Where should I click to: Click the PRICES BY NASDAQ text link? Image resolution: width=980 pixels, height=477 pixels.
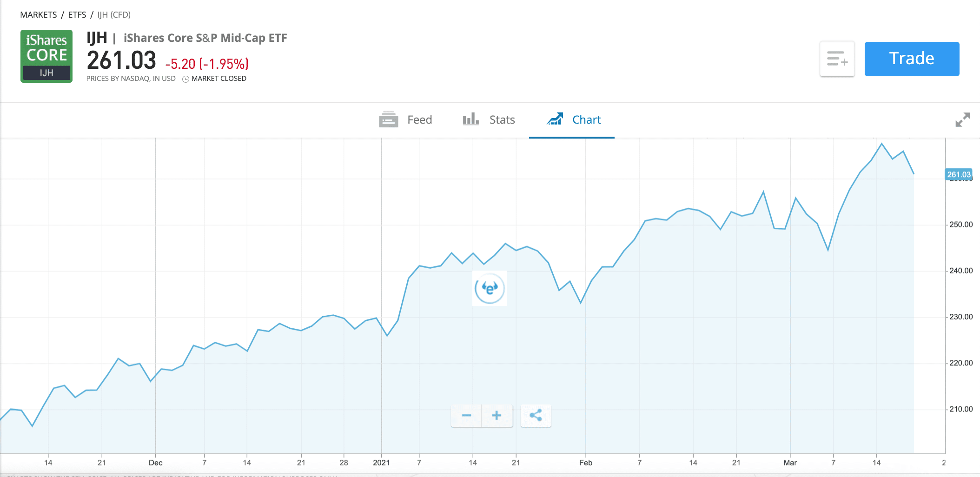[x=131, y=79]
